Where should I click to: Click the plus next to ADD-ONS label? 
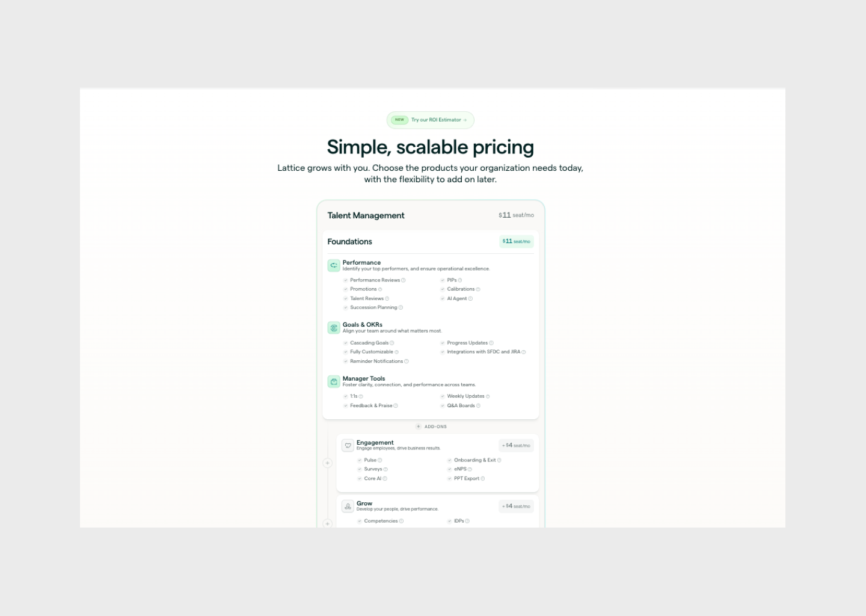coord(419,427)
